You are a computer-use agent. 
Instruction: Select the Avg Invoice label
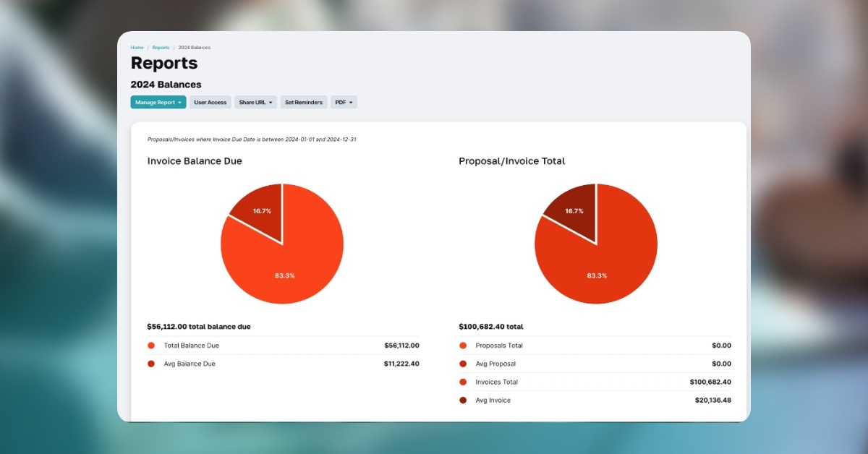click(x=493, y=400)
